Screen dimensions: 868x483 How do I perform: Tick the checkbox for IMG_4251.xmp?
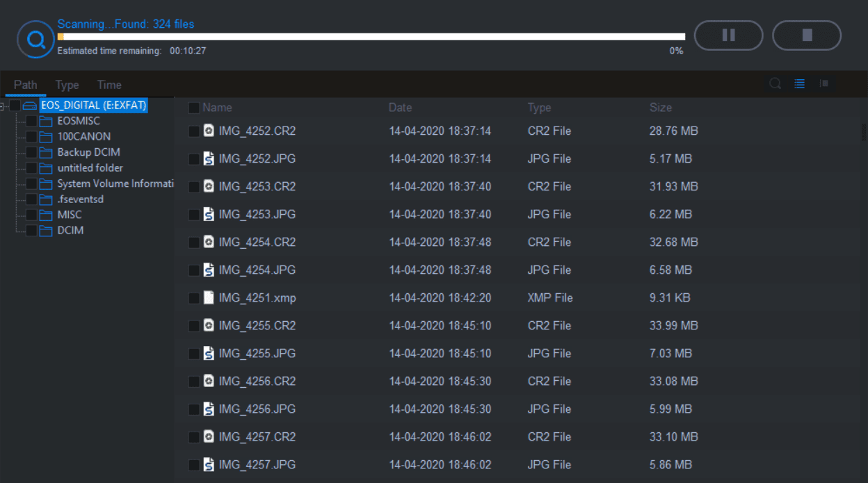(194, 298)
